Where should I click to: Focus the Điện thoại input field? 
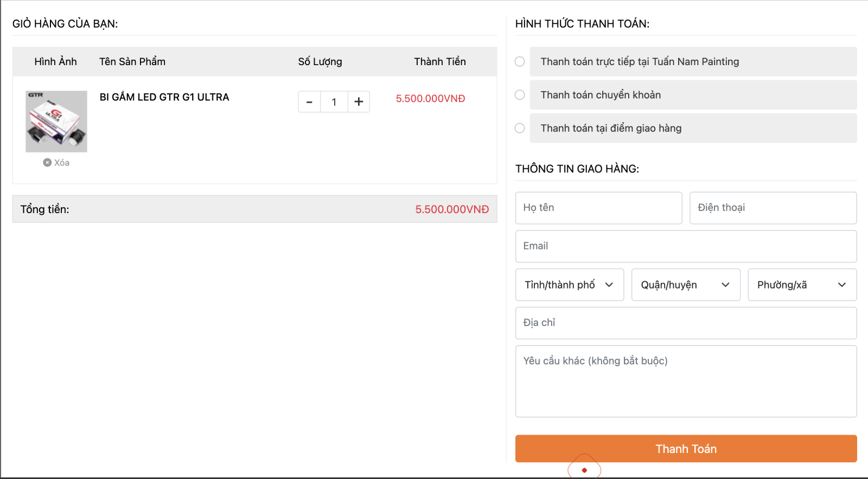(x=773, y=208)
